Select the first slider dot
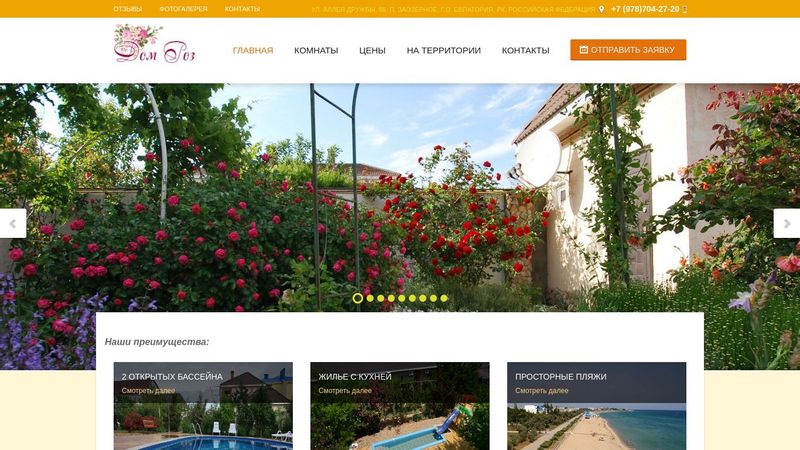This screenshot has width=800, height=450. click(358, 298)
